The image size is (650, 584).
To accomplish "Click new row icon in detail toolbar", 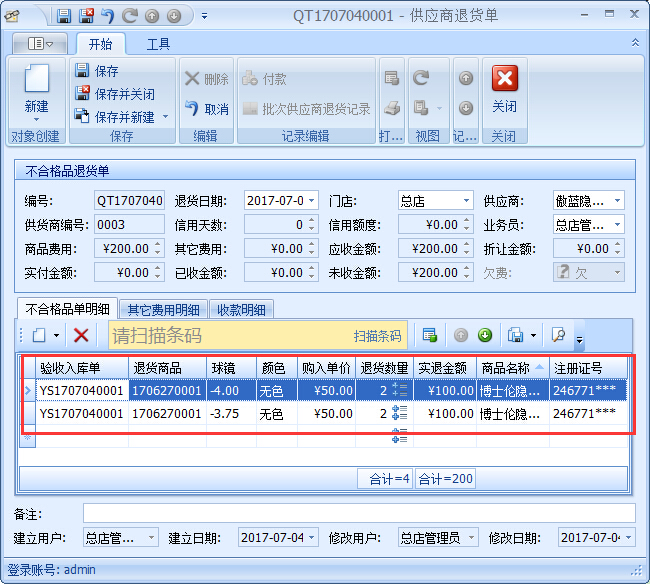I will [x=39, y=335].
